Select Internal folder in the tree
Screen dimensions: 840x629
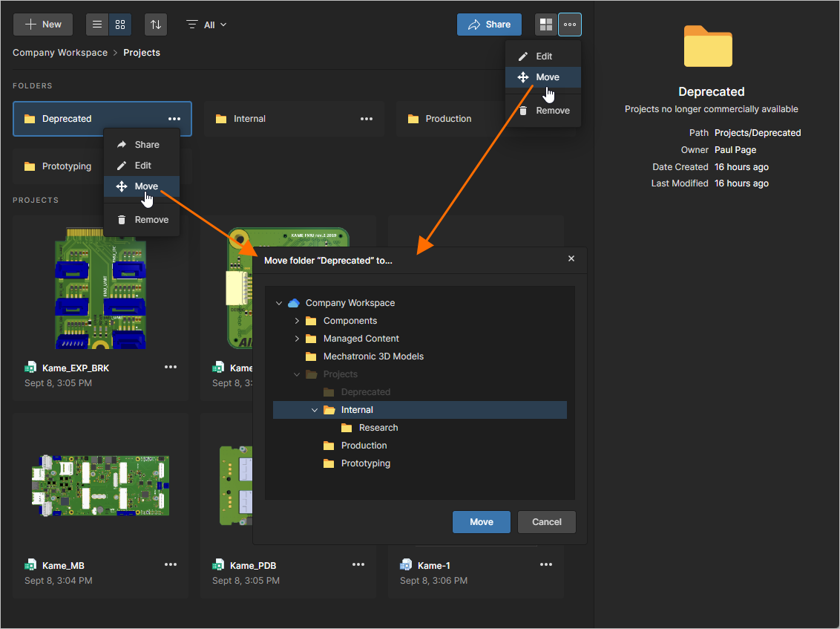tap(420, 410)
